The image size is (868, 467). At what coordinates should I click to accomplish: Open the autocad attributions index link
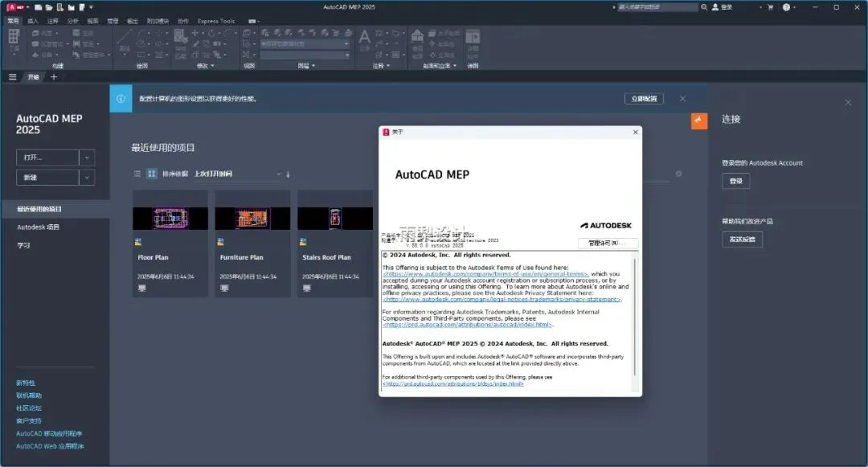(468, 325)
